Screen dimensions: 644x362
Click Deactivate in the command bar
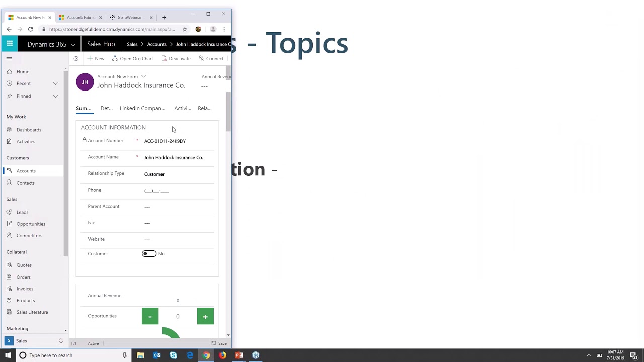click(x=176, y=59)
